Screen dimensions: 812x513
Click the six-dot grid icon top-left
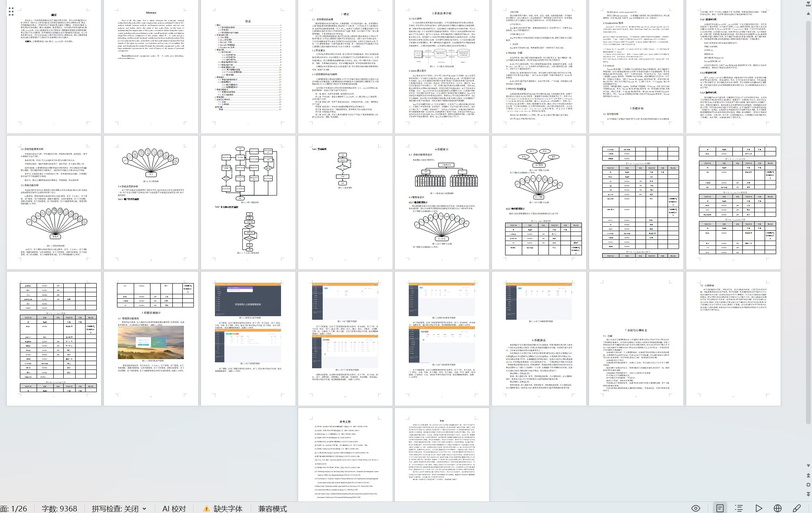click(11, 11)
